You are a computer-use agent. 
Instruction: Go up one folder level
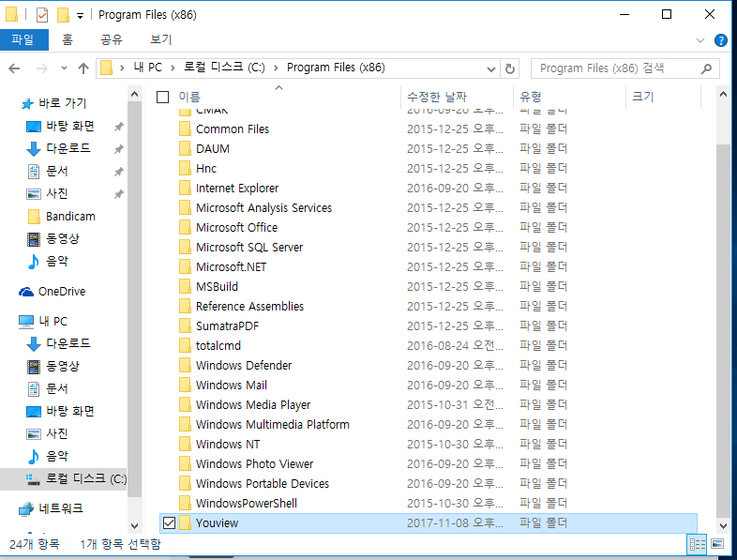coord(83,68)
